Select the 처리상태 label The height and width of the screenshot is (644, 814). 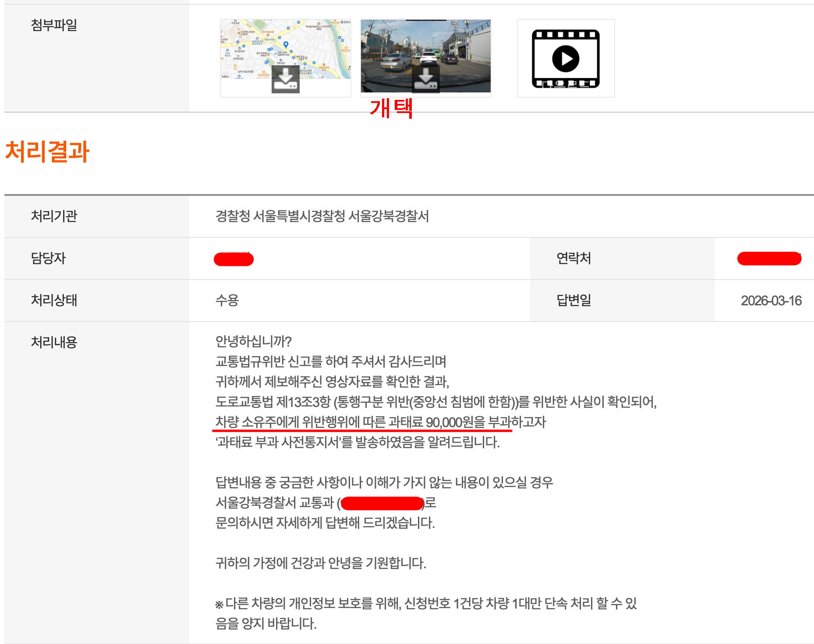(x=54, y=300)
